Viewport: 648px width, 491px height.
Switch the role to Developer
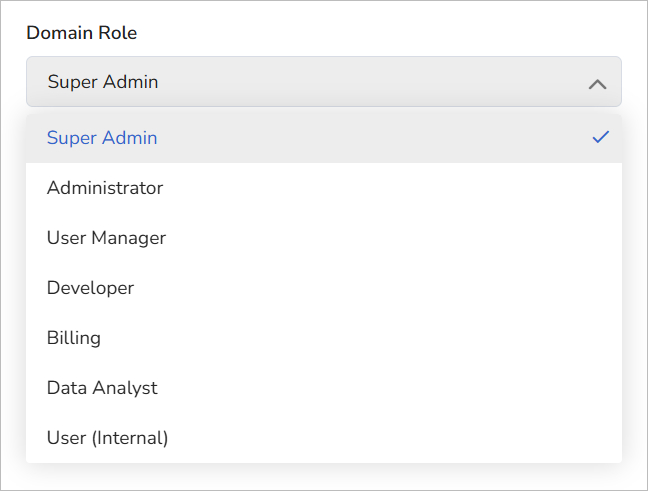point(90,288)
